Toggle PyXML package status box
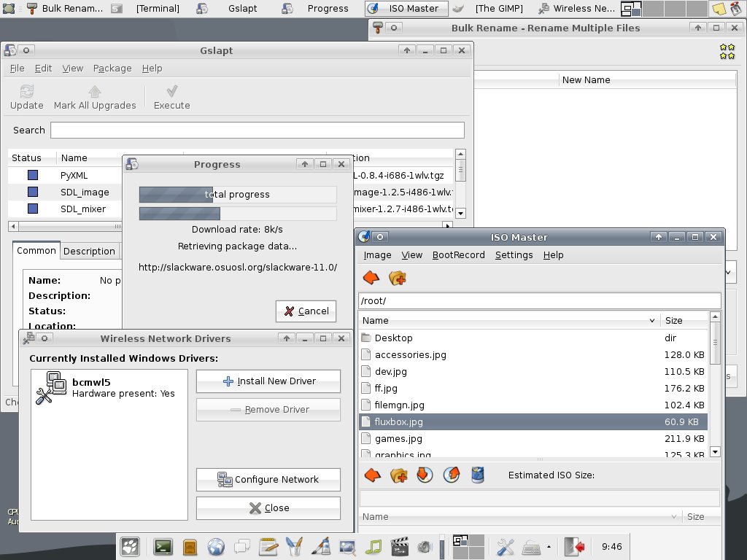Image resolution: width=747 pixels, height=560 pixels. [x=33, y=175]
